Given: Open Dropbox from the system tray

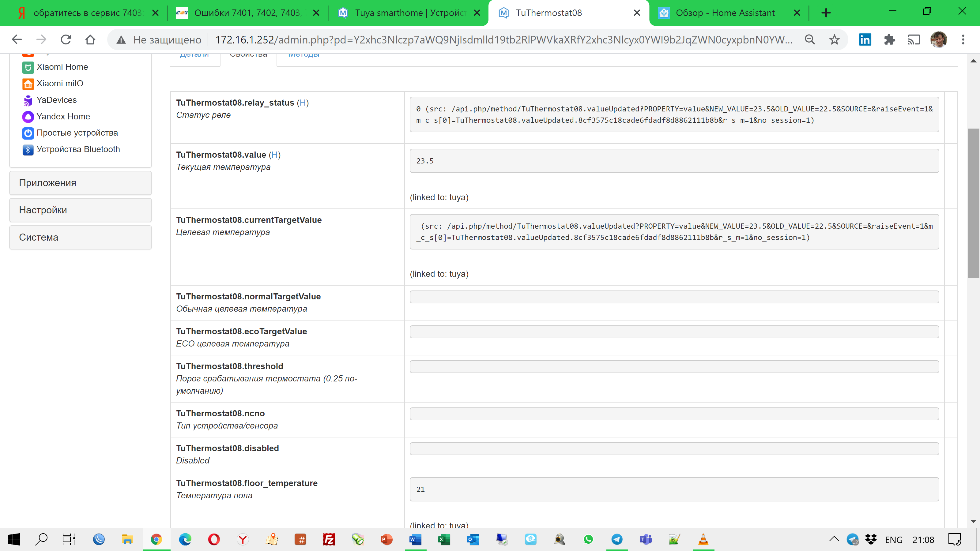Looking at the screenshot, I should point(871,539).
